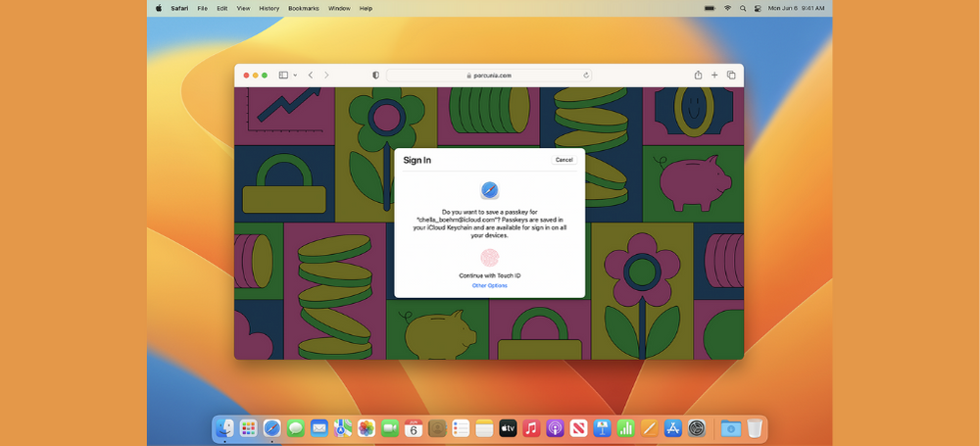Open Control Center in the menu bar

758,8
